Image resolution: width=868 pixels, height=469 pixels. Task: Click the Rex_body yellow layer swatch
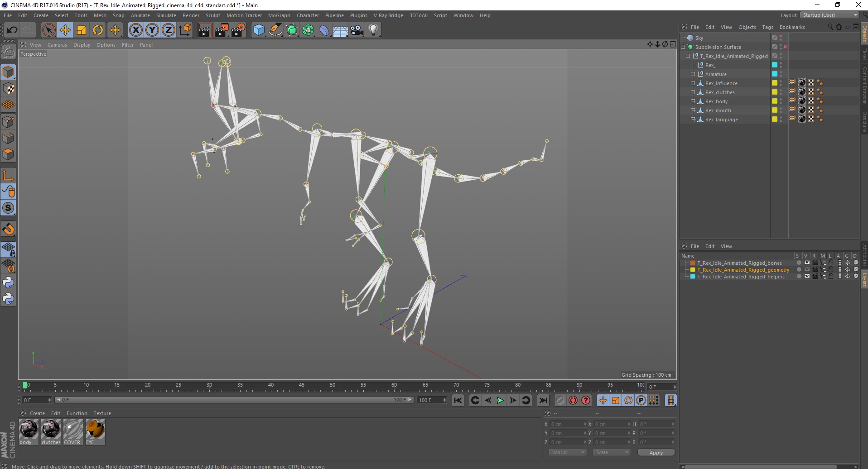click(x=775, y=101)
